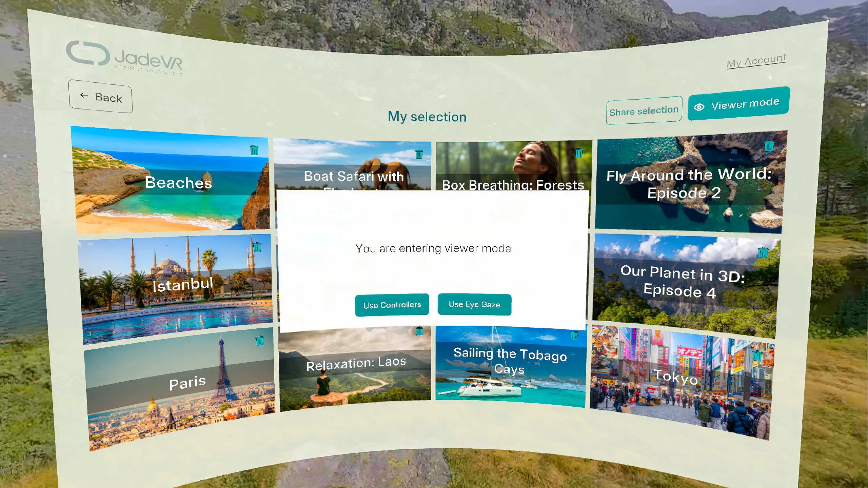Click trash icon on Relaxation: Laos tile

click(x=419, y=331)
